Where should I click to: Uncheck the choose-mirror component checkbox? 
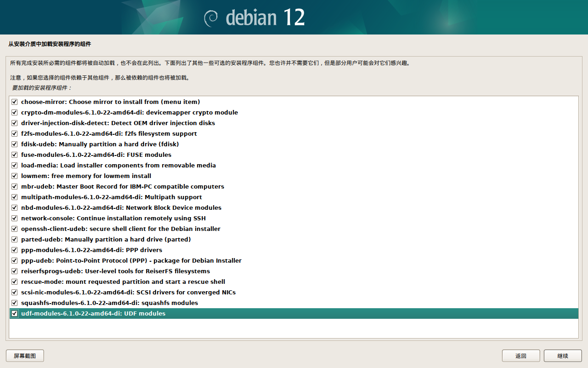coord(15,102)
